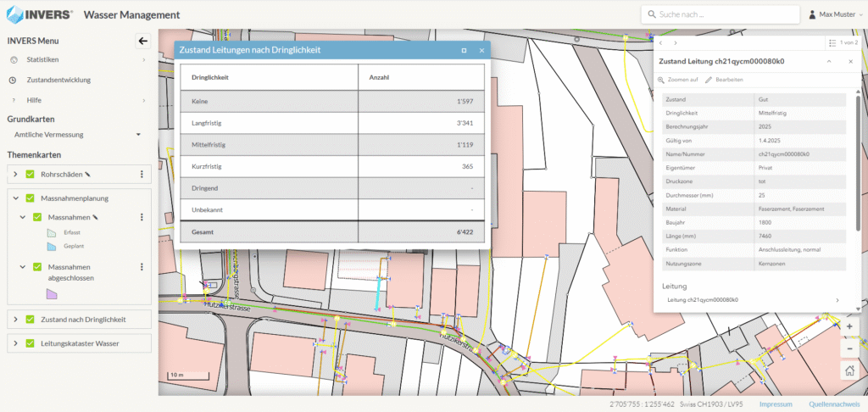
Task: Expand the Zustand nach Dringlichkeit layer group
Action: click(15, 320)
